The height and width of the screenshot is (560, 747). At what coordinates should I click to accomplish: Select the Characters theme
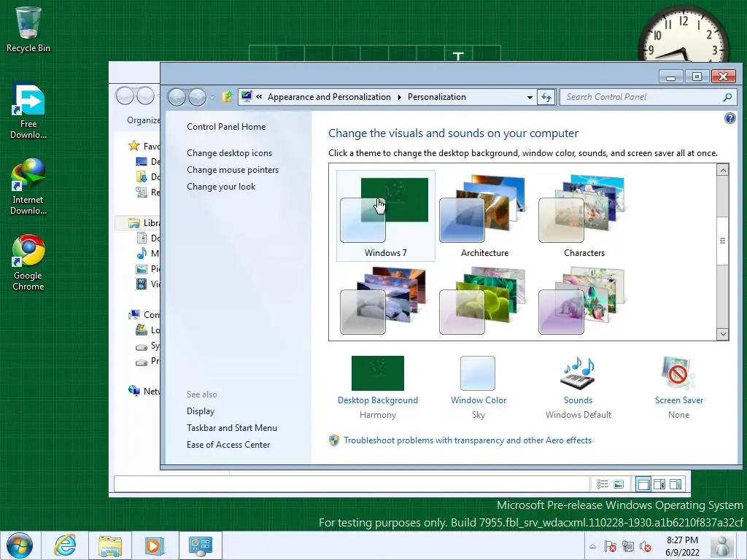[x=584, y=216]
